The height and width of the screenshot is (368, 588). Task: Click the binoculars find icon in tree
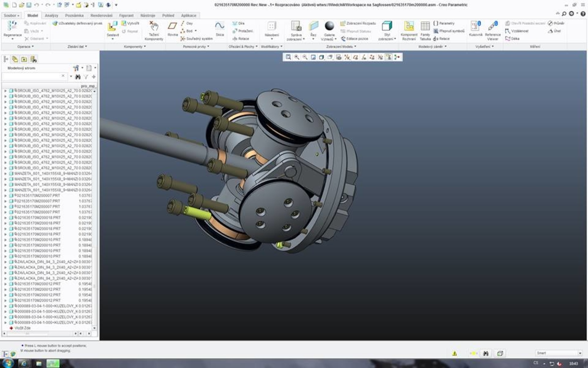click(78, 77)
